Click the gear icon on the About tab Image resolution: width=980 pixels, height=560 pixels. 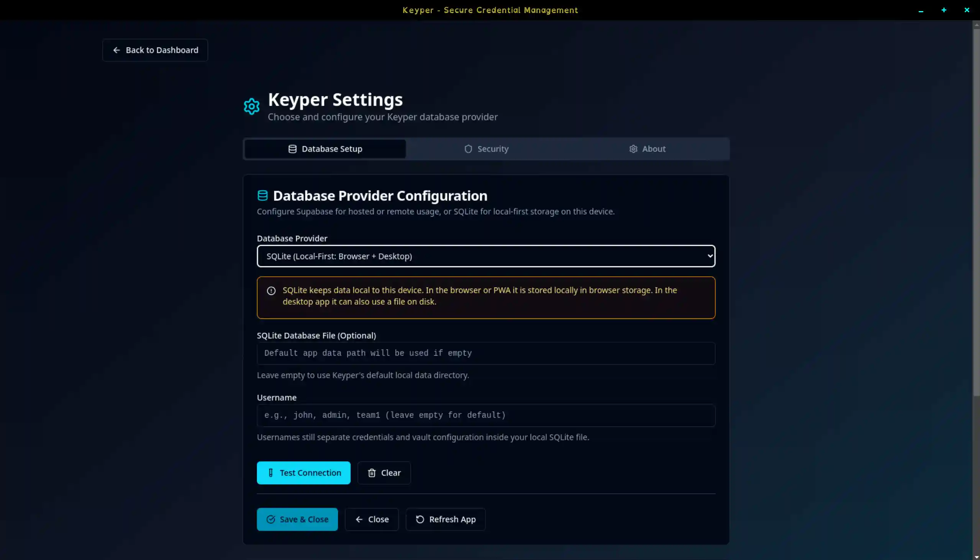[634, 149]
